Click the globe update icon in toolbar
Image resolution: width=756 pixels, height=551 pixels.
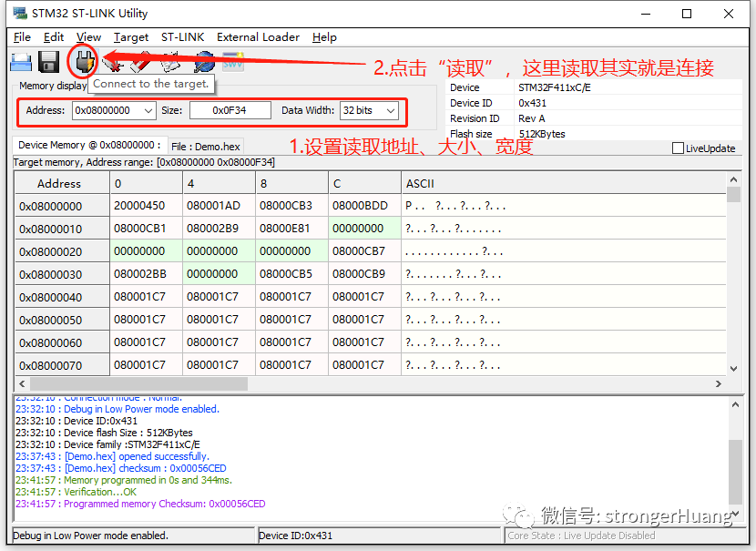[x=204, y=62]
